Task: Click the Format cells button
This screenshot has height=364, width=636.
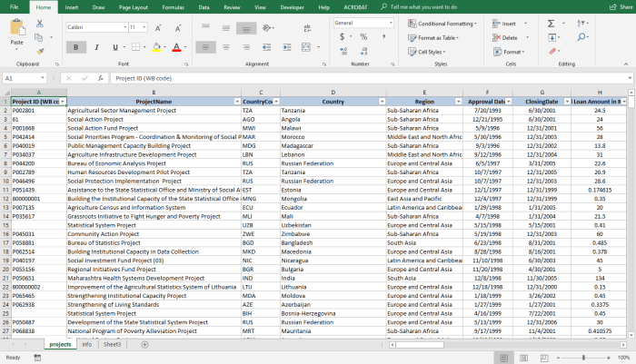Action: 509,52
